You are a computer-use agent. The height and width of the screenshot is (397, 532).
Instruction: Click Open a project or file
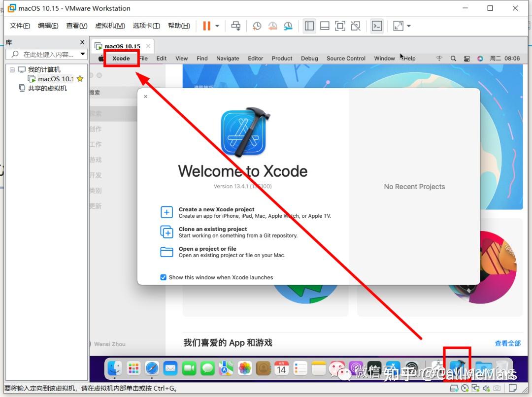pyautogui.click(x=223, y=252)
